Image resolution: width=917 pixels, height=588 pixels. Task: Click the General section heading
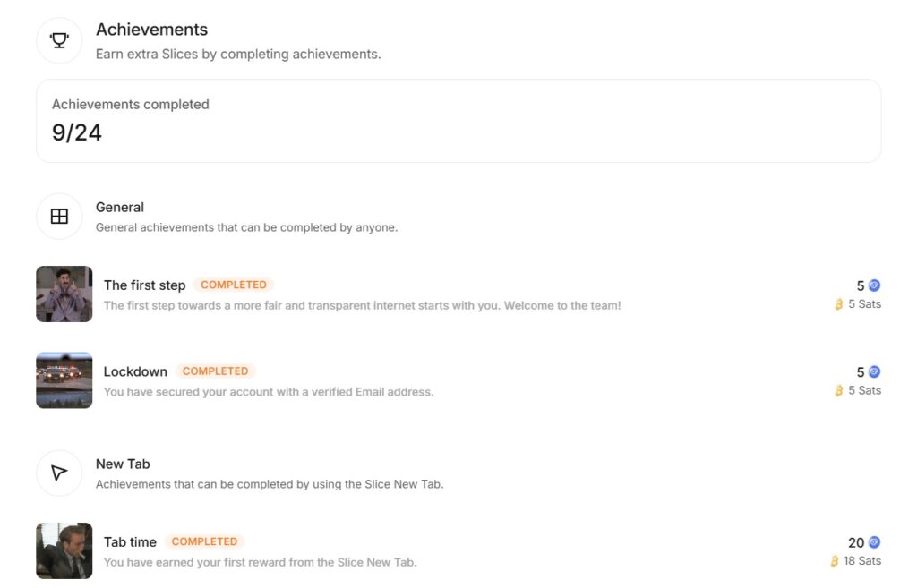120,208
